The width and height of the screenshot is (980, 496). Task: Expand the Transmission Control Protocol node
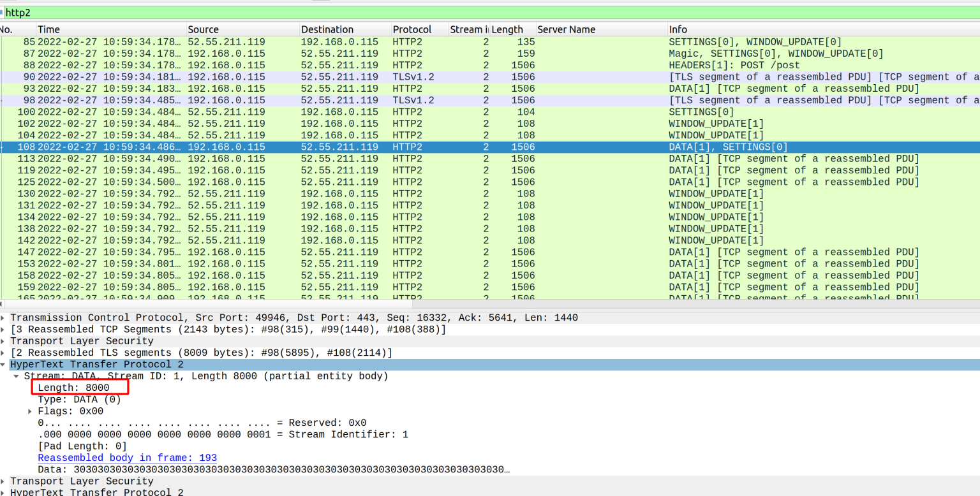[5, 317]
